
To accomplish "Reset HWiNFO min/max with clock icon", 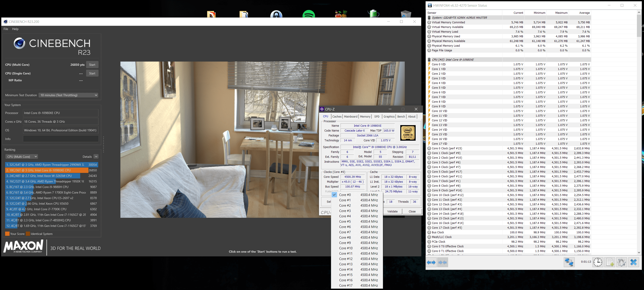I will [x=598, y=262].
